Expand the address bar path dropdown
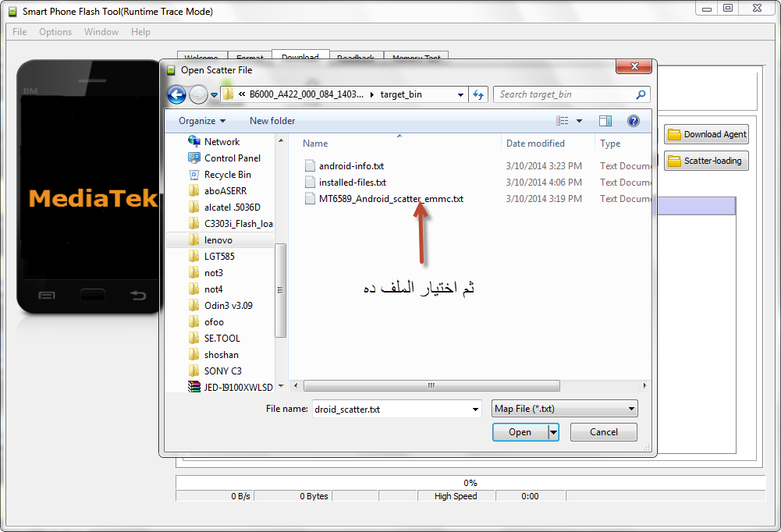This screenshot has height=532, width=781. tap(461, 94)
